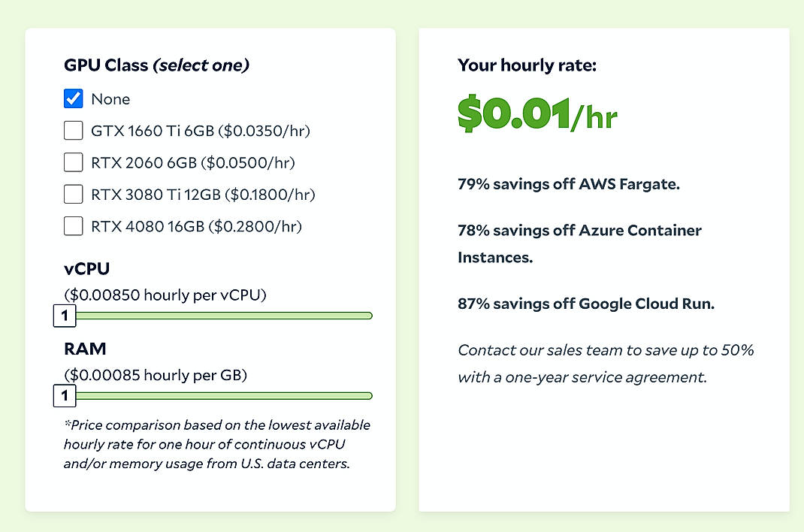Select the GTX 1660 Ti 6GB GPU
The image size is (804, 532).
pyautogui.click(x=73, y=130)
